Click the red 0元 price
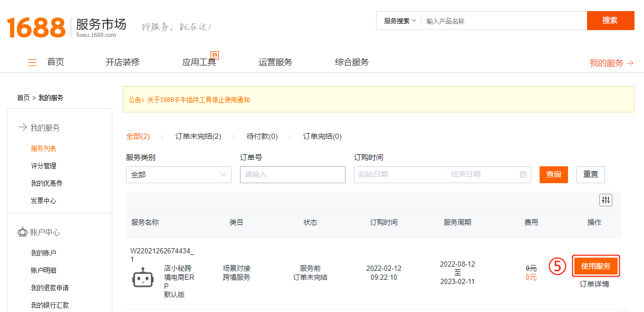644x312 pixels. coord(531,277)
